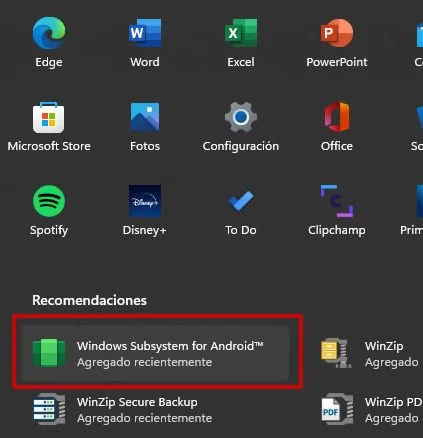Click the PowerPoint label text

tap(337, 62)
